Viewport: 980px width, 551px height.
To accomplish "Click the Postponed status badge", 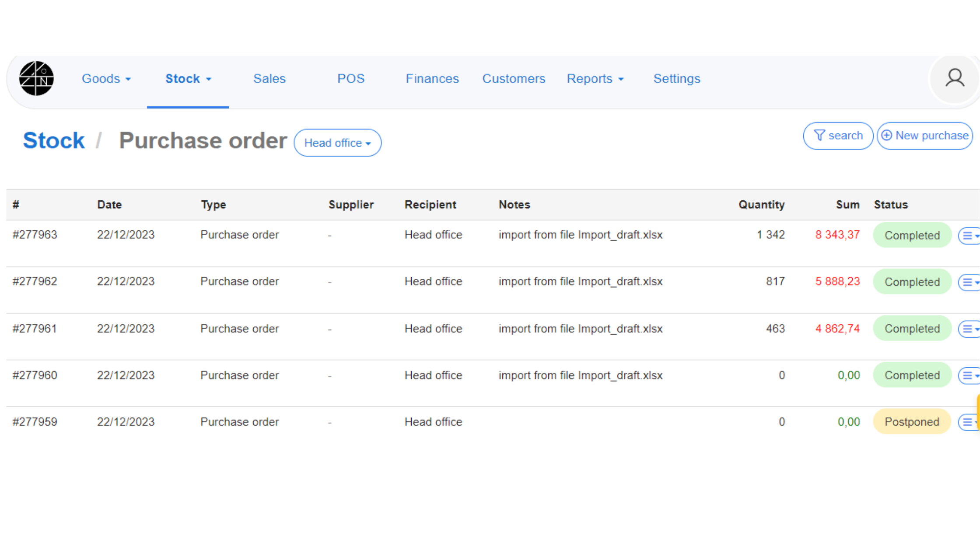I will point(912,422).
